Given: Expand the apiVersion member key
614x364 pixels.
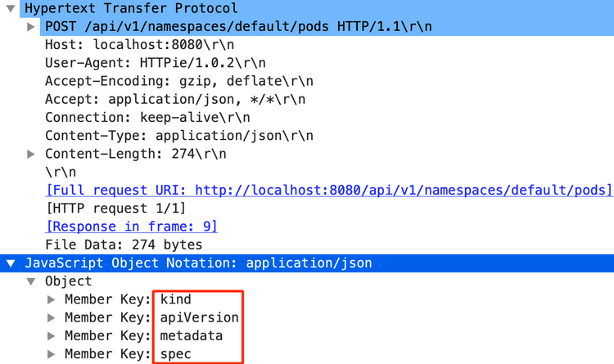Looking at the screenshot, I should (52, 317).
